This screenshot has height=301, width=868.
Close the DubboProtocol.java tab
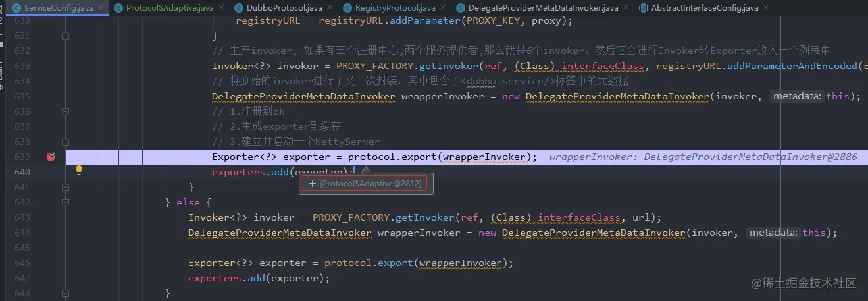330,8
